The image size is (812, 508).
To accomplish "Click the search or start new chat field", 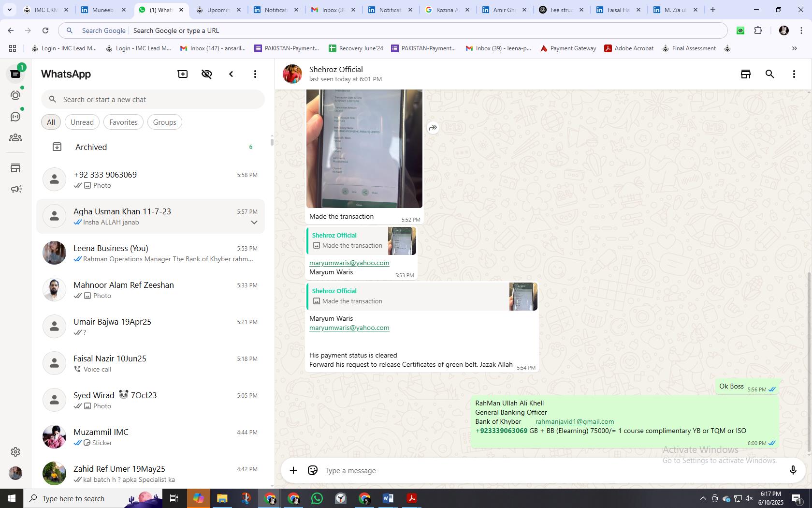I will coord(153,99).
